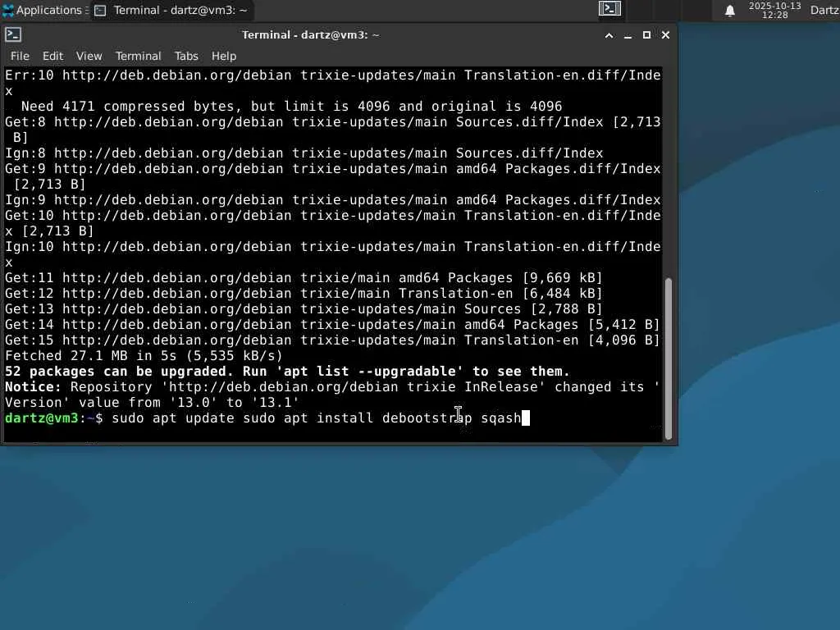The image size is (840, 630).
Task: Click the Get:13 trixie-updates Sources line
Action: [304, 309]
